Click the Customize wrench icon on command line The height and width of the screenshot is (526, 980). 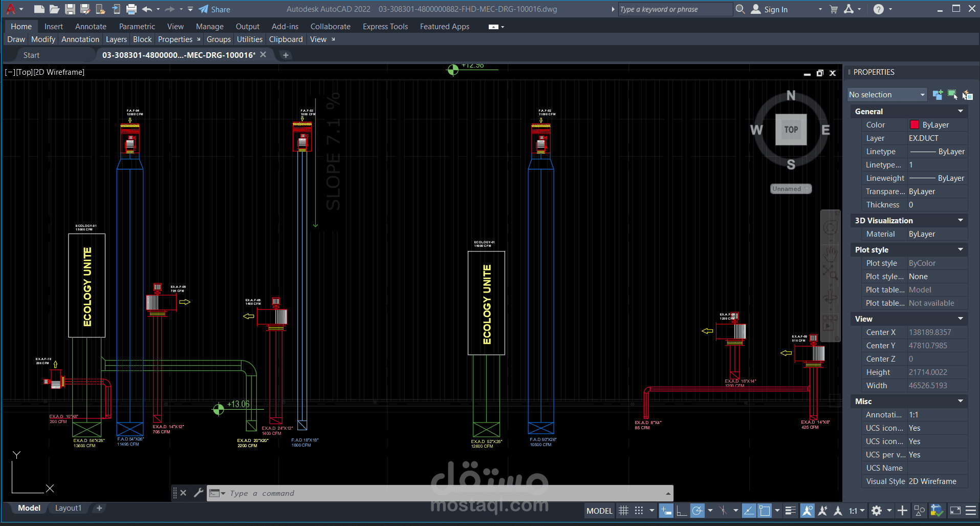click(199, 493)
